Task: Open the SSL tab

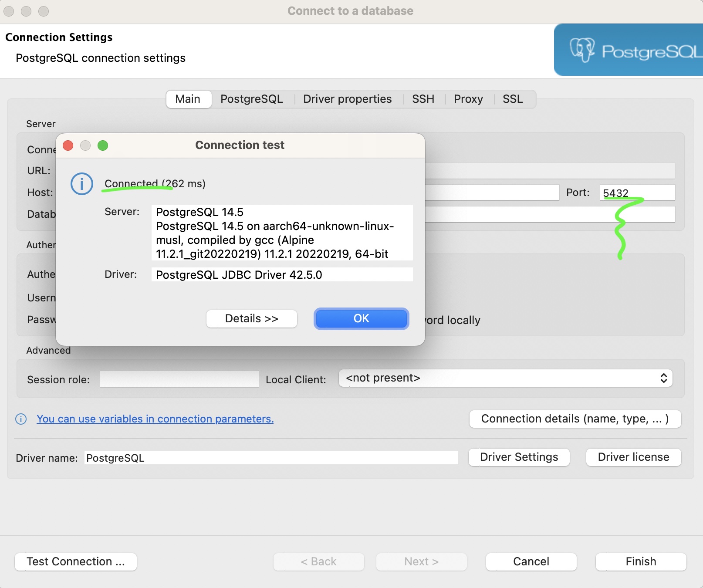Action: [513, 99]
